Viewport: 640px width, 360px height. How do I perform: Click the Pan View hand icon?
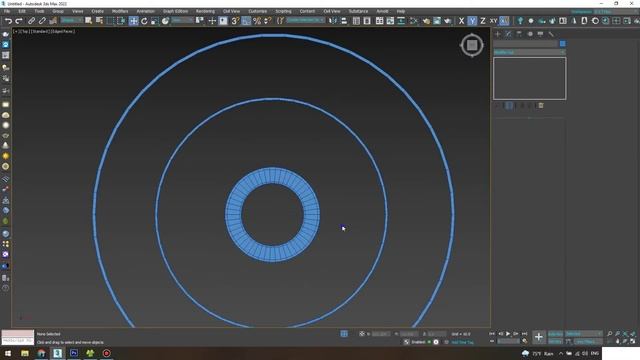click(x=618, y=341)
